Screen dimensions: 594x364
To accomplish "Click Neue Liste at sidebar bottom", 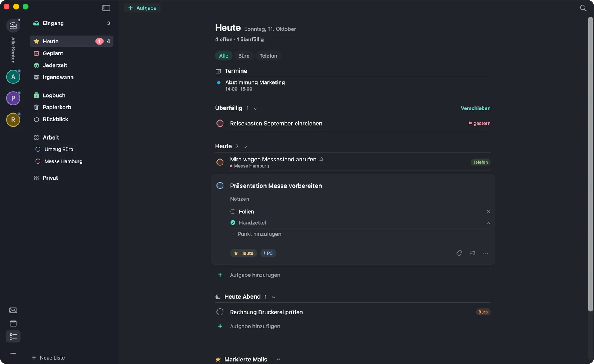I will tap(48, 358).
